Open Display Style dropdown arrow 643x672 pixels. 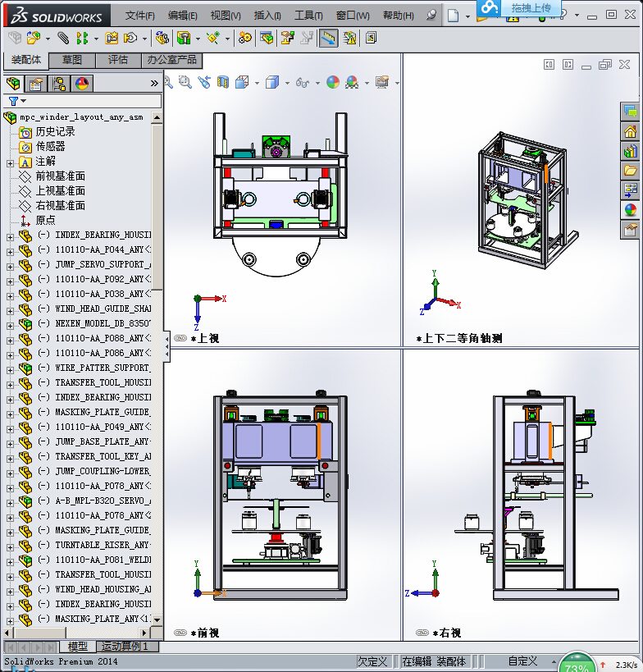tap(287, 83)
